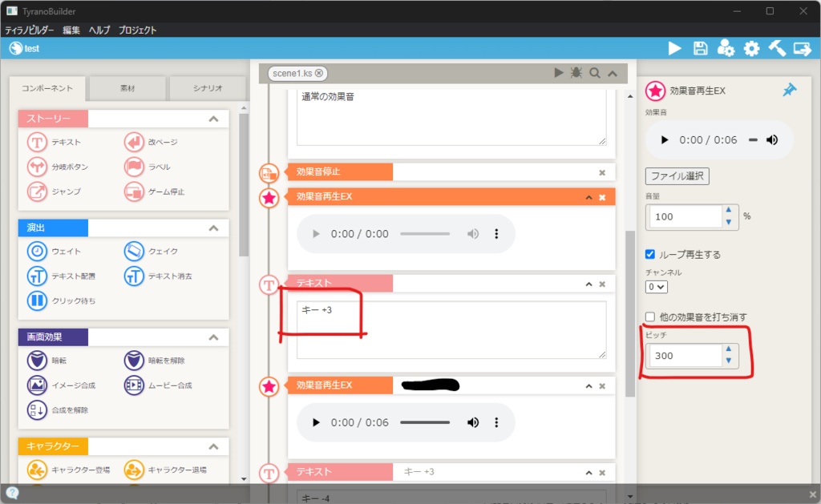The width and height of the screenshot is (821, 504).
Task: Open project settings gear icon
Action: click(x=751, y=49)
